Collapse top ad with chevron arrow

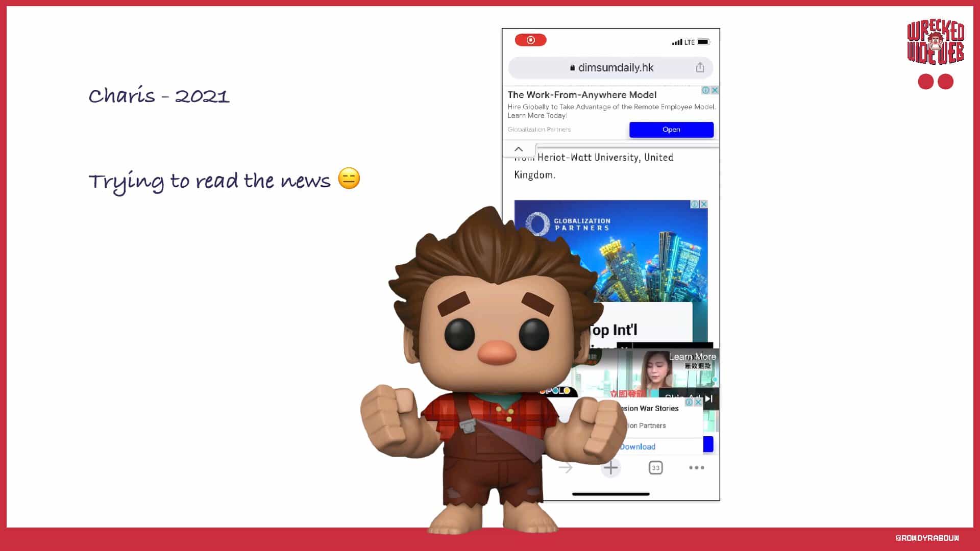(x=519, y=149)
